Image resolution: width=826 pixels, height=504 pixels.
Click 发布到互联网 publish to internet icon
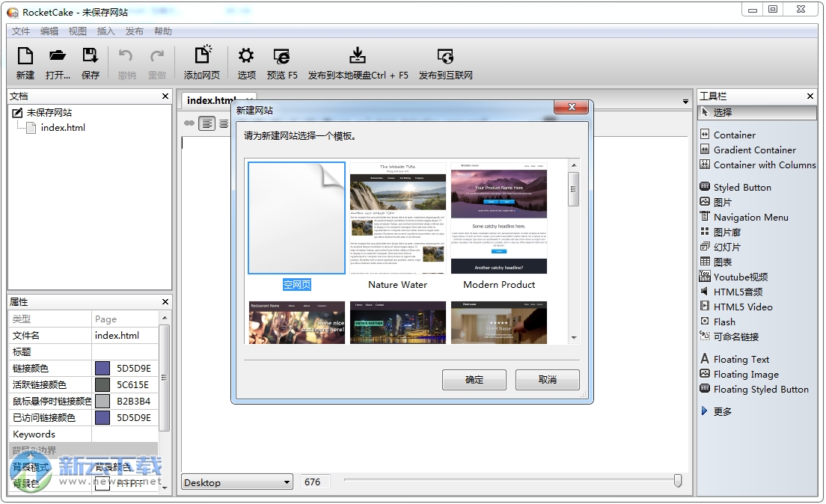[445, 57]
